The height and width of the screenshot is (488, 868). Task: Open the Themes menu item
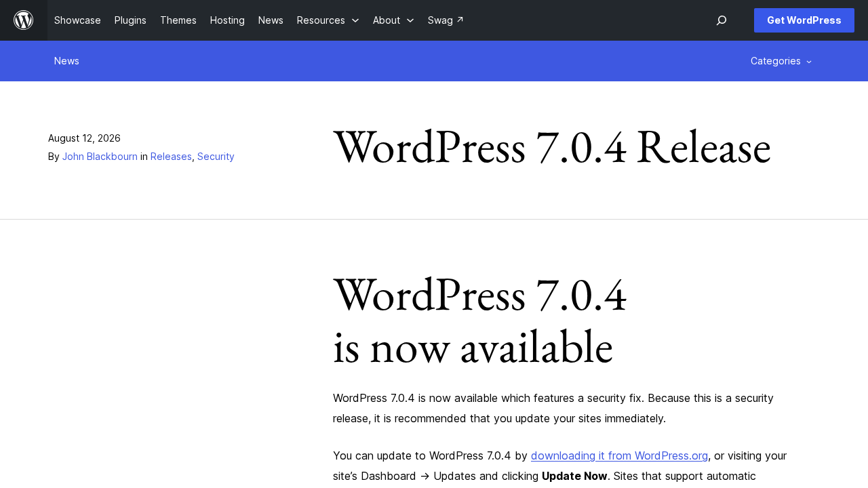tap(178, 20)
